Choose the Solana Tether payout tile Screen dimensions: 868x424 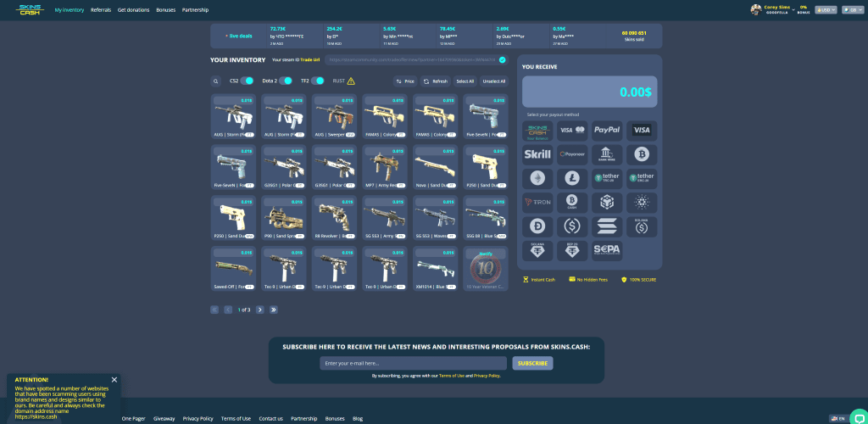pos(537,251)
